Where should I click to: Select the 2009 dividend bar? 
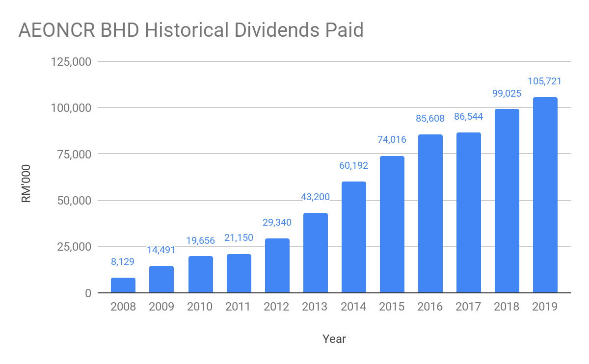coord(161,280)
